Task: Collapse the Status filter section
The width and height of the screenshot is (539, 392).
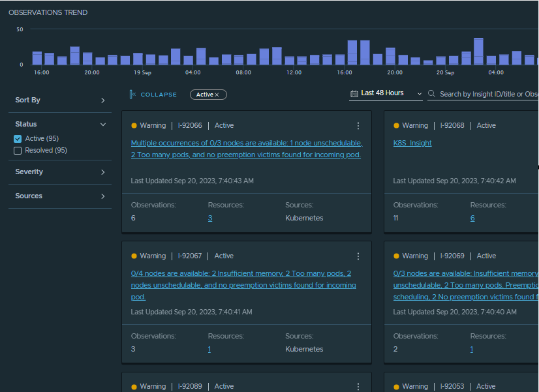Action: coord(102,124)
